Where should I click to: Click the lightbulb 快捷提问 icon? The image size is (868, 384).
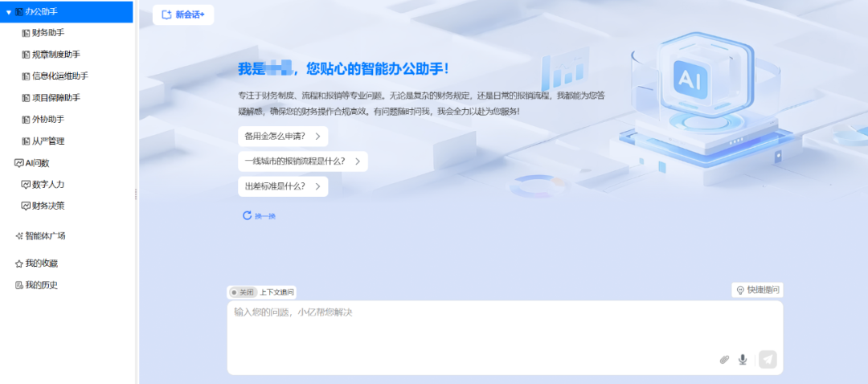tap(740, 290)
